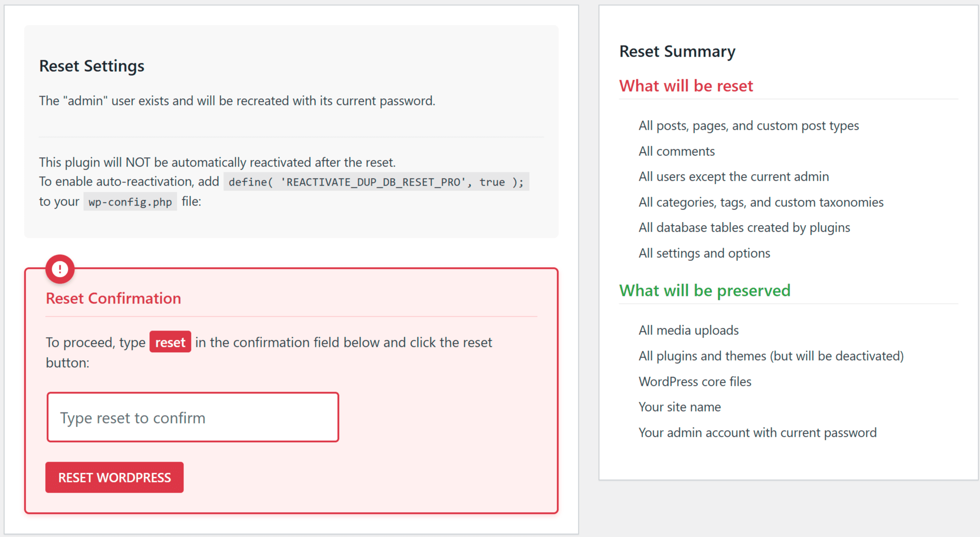Select the 'All comments' list item
This screenshot has width=980, height=537.
676,152
